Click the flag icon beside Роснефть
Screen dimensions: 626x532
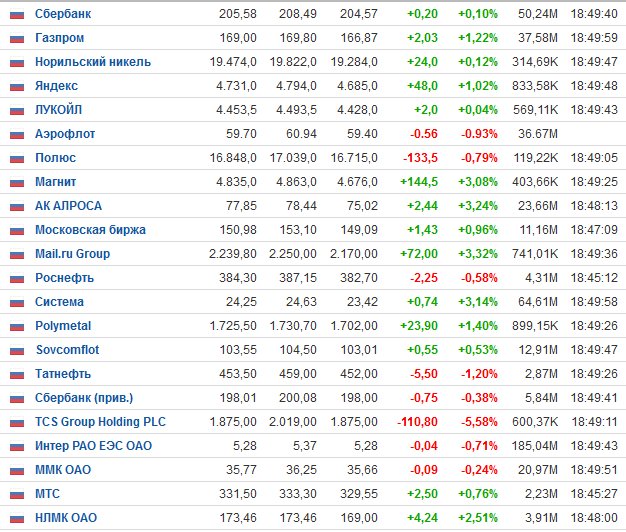(x=17, y=279)
